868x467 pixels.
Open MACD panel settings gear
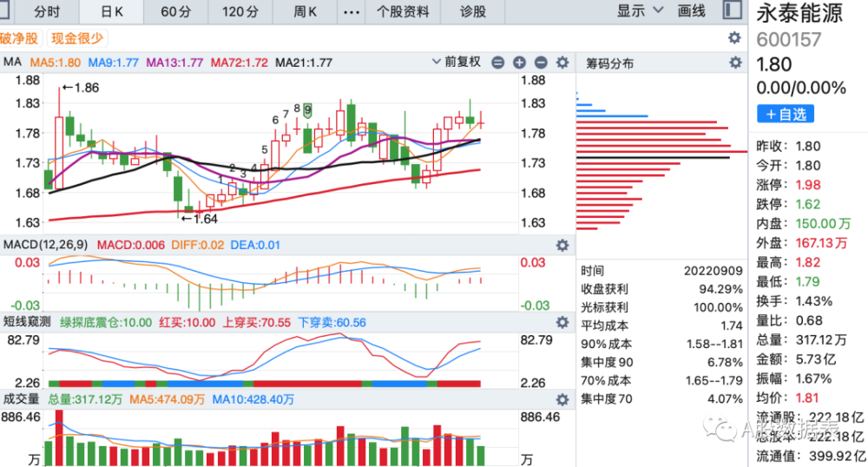click(562, 245)
